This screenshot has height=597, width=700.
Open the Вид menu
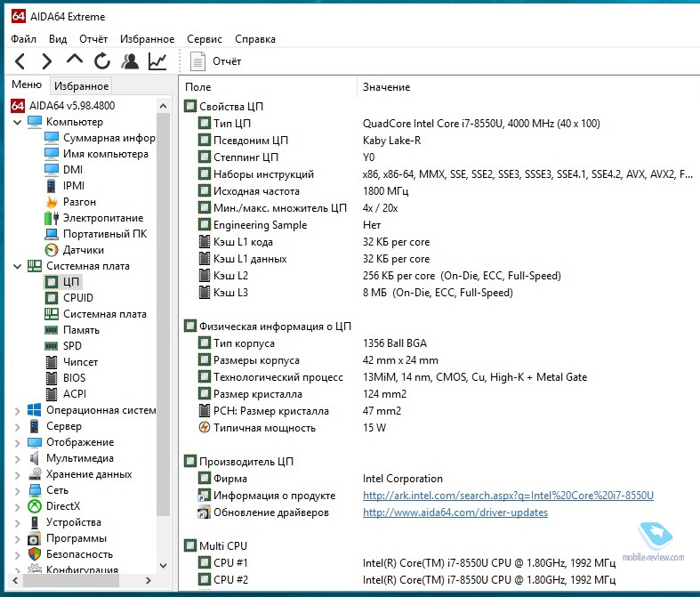coord(58,39)
